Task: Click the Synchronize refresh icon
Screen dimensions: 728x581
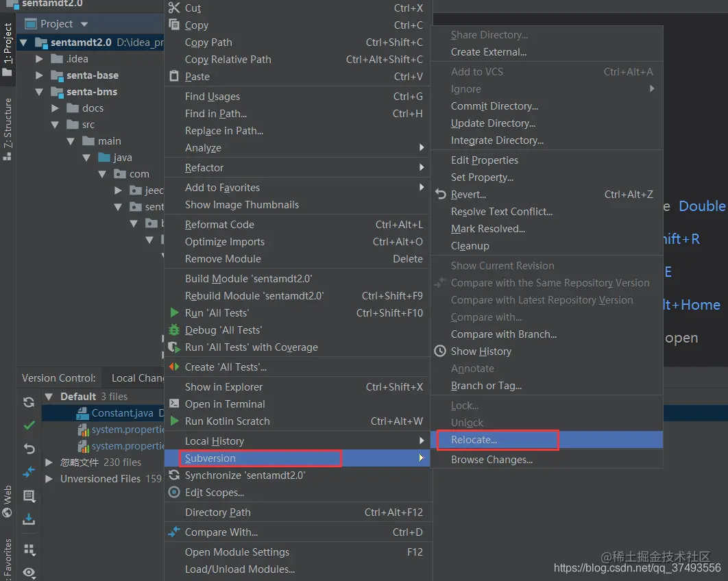Action: click(x=174, y=475)
